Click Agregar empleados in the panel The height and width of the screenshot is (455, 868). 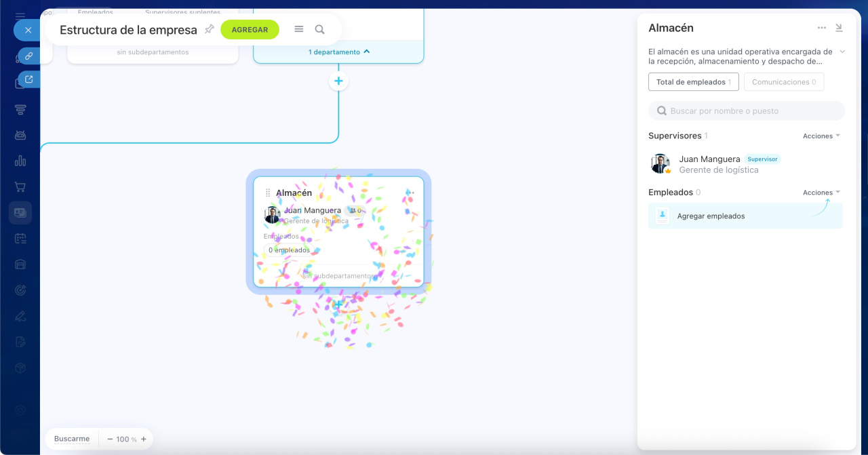pos(711,216)
